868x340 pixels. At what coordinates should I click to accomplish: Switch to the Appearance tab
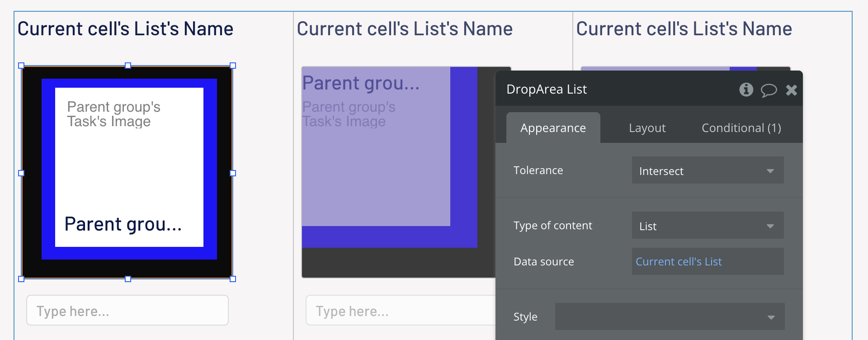[553, 128]
